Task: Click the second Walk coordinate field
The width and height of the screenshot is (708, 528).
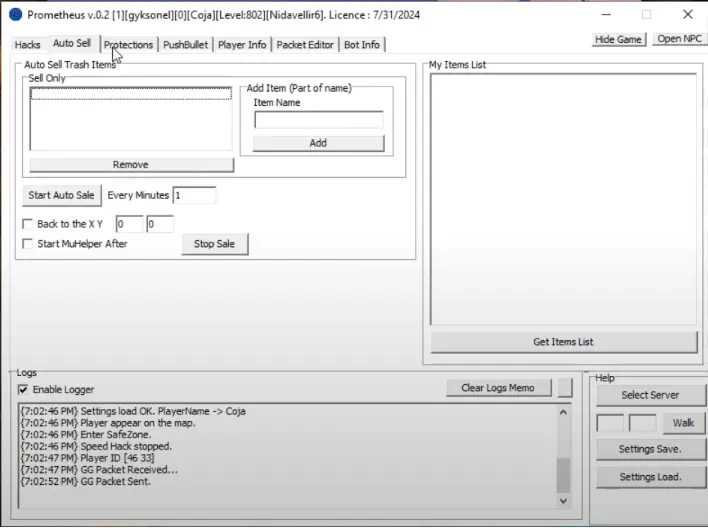Action: point(643,423)
